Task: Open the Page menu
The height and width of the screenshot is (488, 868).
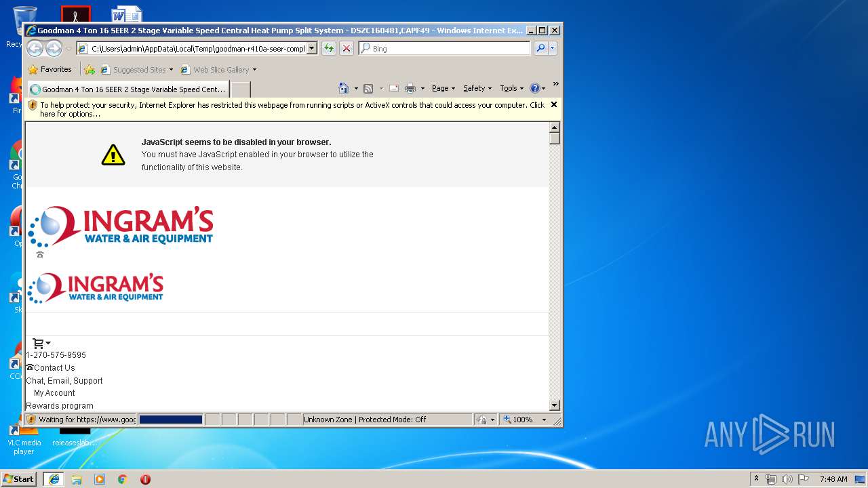Action: point(443,88)
